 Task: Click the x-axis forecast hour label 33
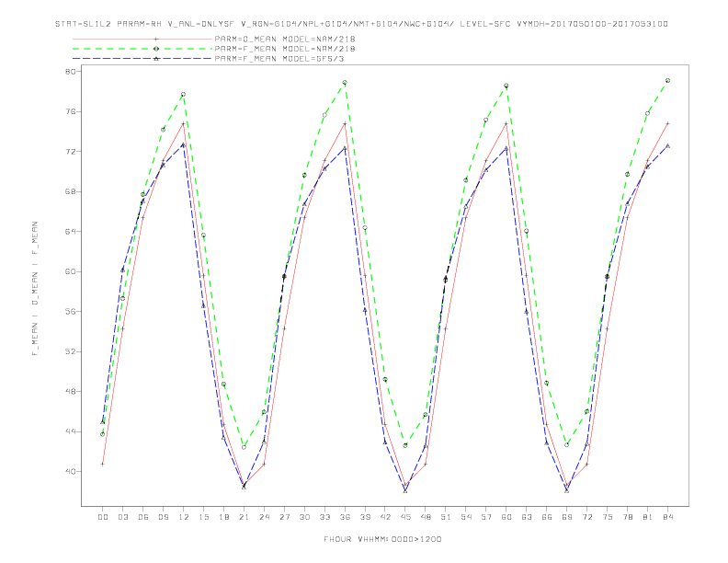coord(325,517)
